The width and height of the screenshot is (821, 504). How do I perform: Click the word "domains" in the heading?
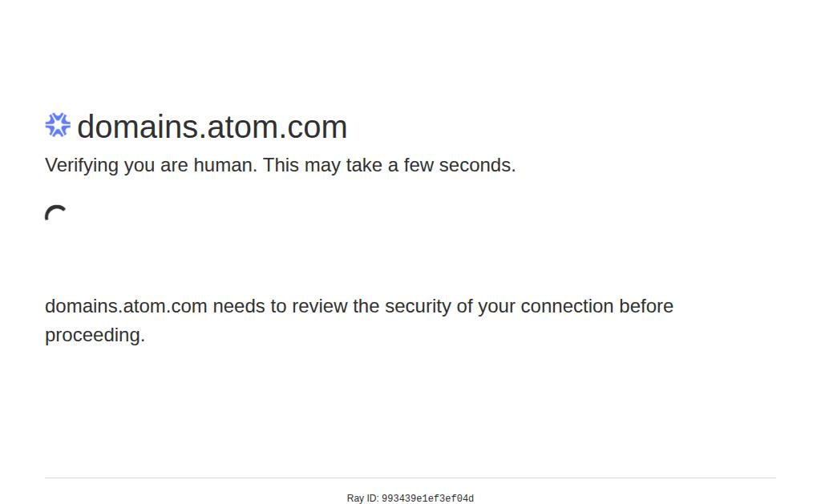[x=137, y=127]
